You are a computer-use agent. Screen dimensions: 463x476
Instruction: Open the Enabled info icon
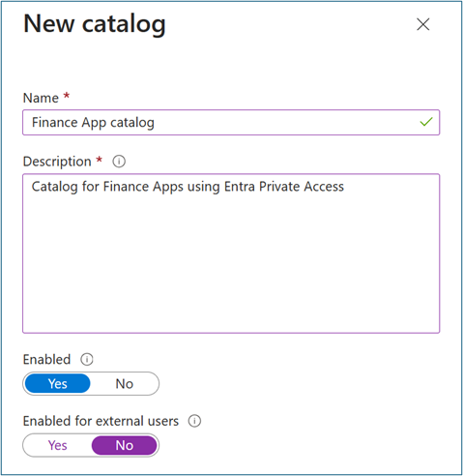pos(87,359)
